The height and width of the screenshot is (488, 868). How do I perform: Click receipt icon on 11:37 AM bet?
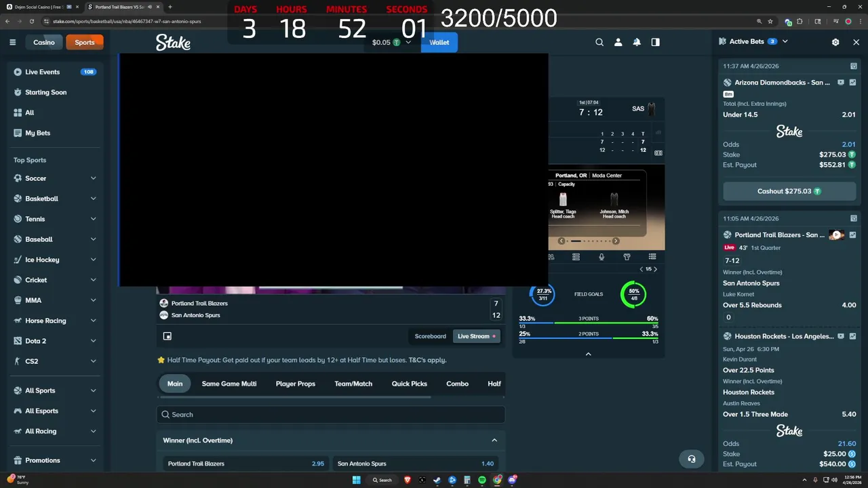[x=853, y=66]
